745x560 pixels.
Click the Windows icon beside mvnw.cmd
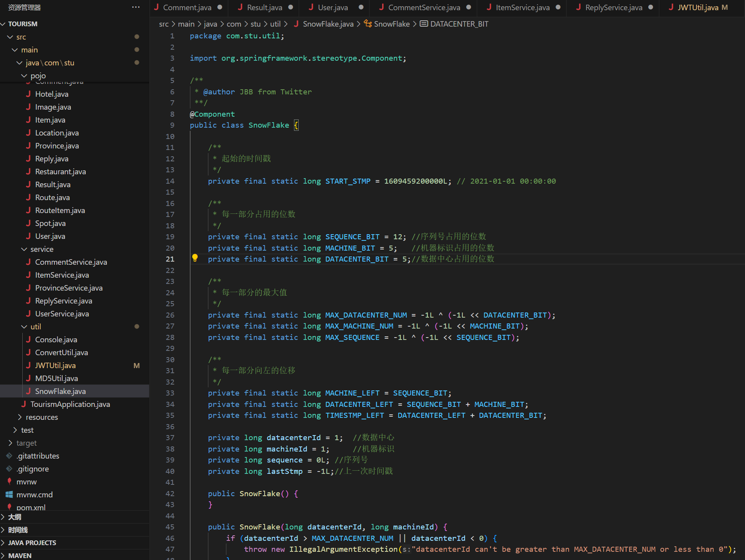click(x=9, y=495)
